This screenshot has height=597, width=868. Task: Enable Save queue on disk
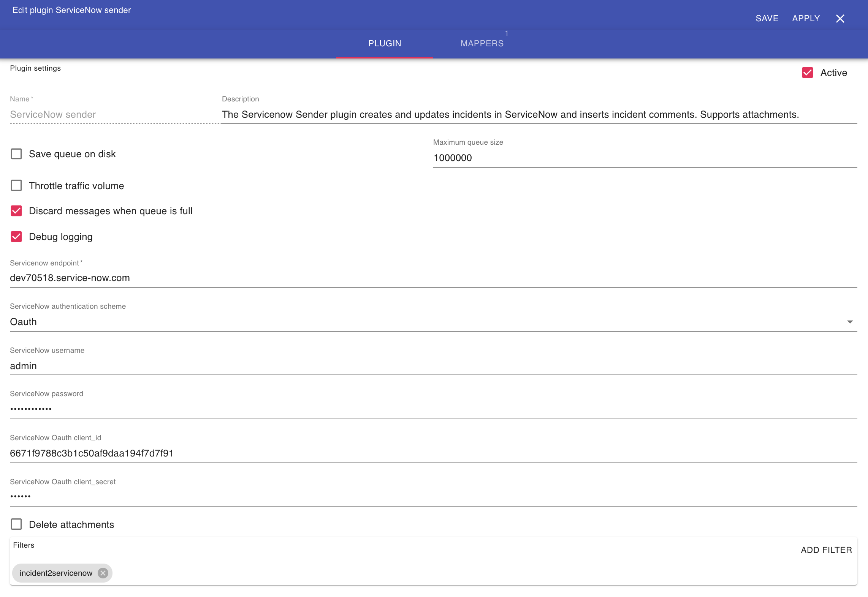16,154
